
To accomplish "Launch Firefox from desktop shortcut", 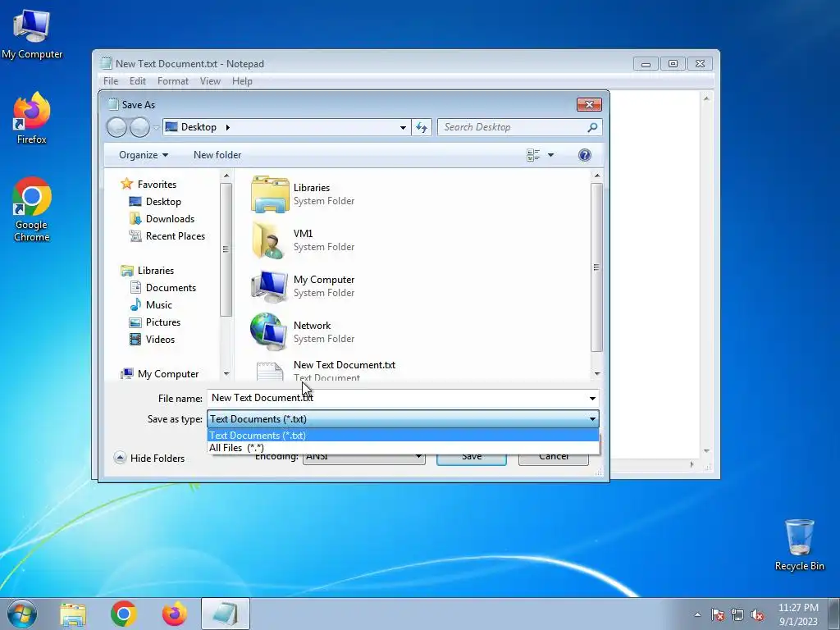I will (32, 118).
